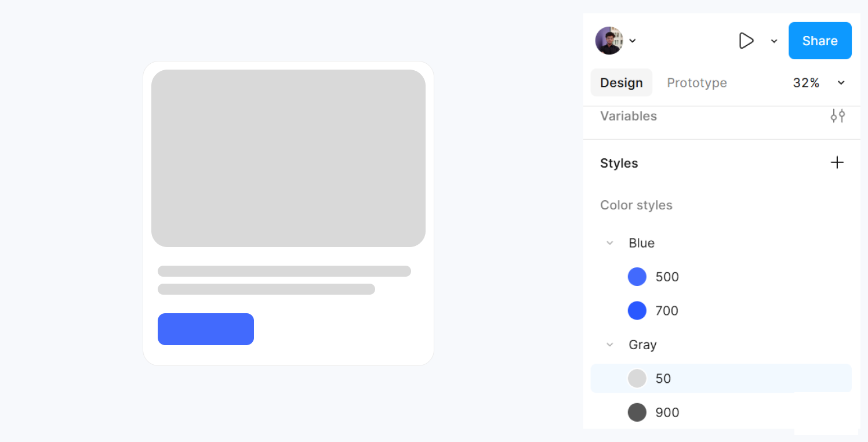The image size is (868, 442).
Task: Click the Variables section label
Action: tap(628, 116)
